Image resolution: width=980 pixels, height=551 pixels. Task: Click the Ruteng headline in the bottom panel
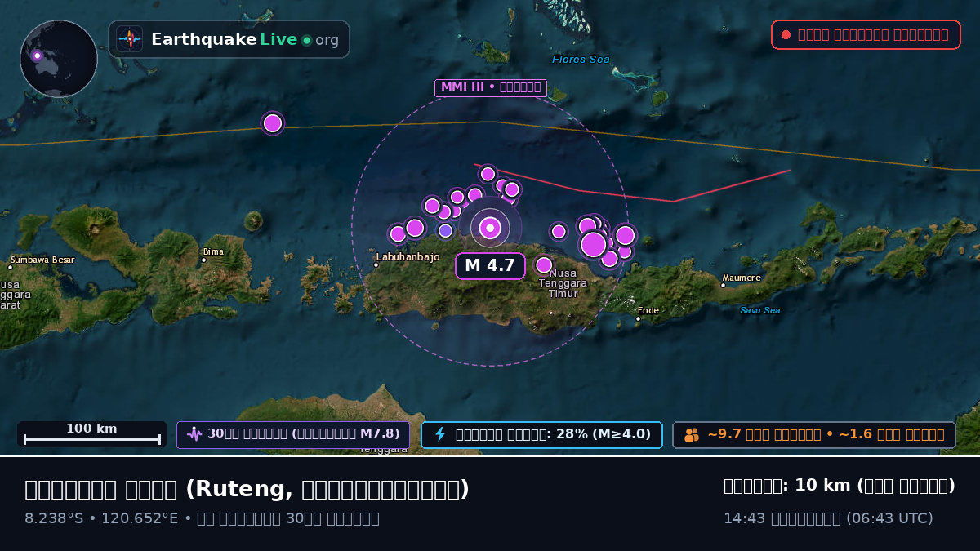(247, 489)
